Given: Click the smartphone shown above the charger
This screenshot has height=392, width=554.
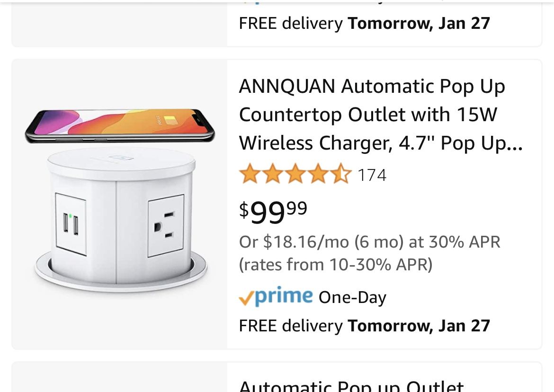Looking at the screenshot, I should [119, 125].
